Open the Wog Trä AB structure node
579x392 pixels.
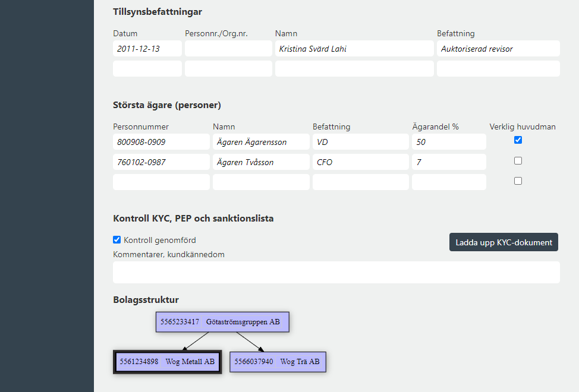[x=278, y=362]
